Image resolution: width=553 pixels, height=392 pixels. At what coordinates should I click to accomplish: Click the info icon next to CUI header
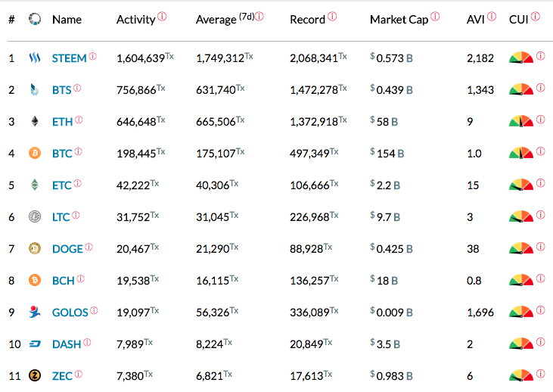[x=536, y=16]
